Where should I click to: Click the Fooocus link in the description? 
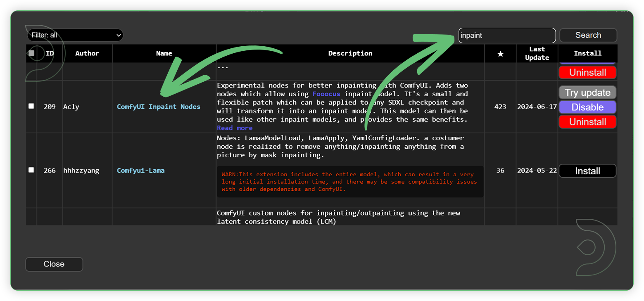click(x=326, y=94)
